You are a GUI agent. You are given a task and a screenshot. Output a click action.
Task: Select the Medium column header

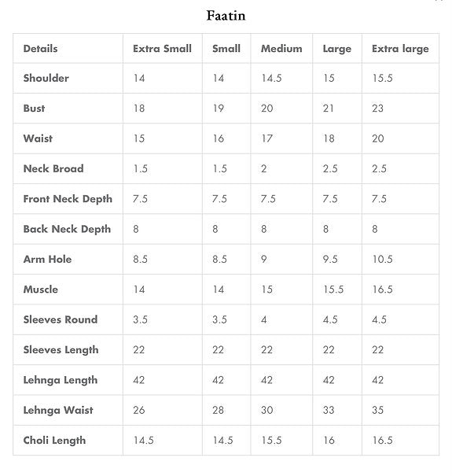click(281, 49)
